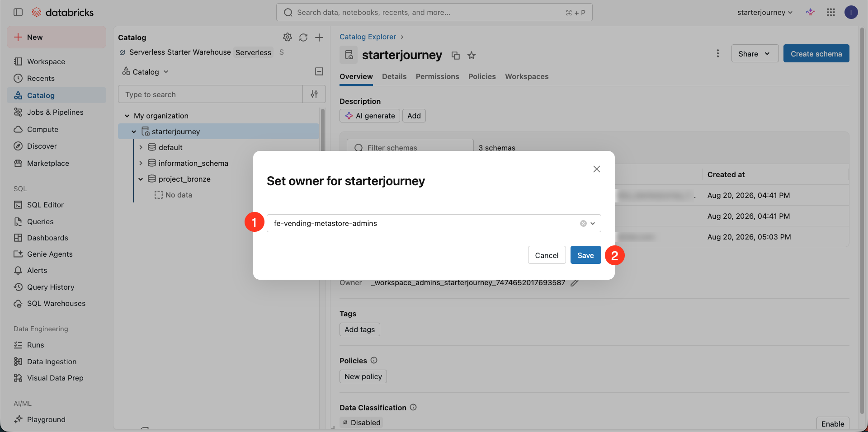Open the kebab menu beside Share

coord(717,53)
